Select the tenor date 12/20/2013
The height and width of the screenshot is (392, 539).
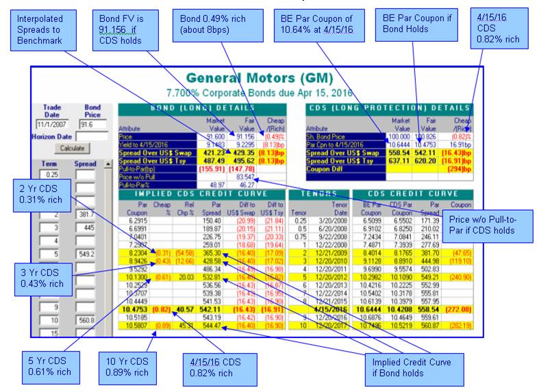tap(331, 285)
